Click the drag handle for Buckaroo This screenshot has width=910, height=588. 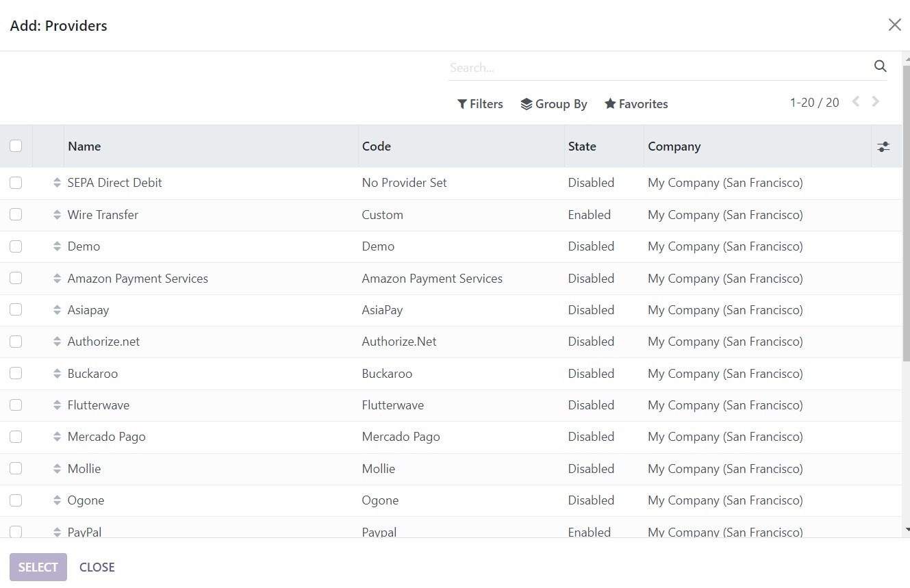tap(57, 374)
